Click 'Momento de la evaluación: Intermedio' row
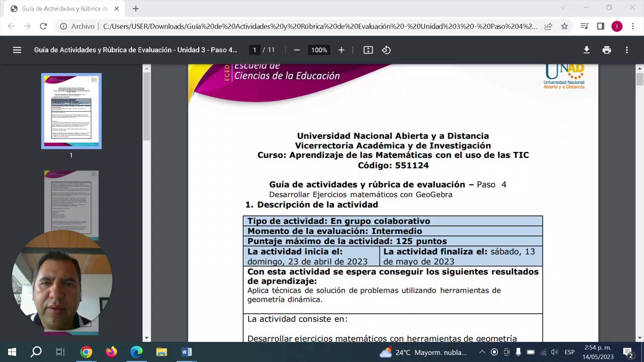This screenshot has height=362, width=644. [x=393, y=231]
